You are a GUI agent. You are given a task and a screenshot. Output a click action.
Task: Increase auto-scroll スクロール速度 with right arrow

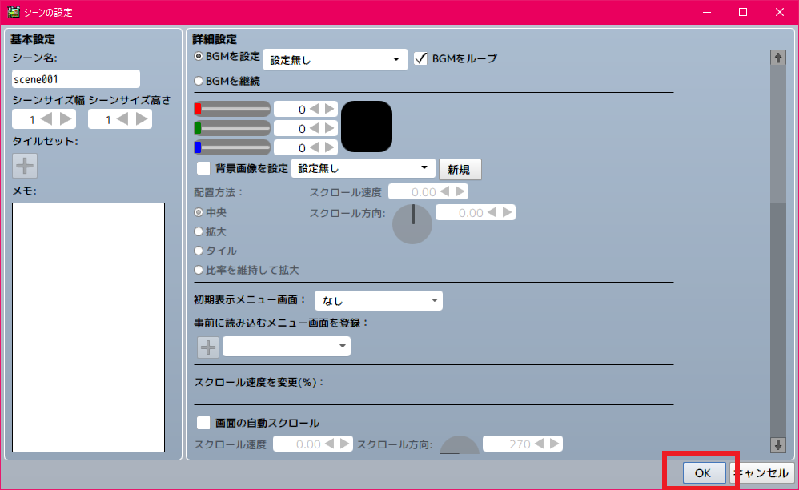tap(344, 444)
